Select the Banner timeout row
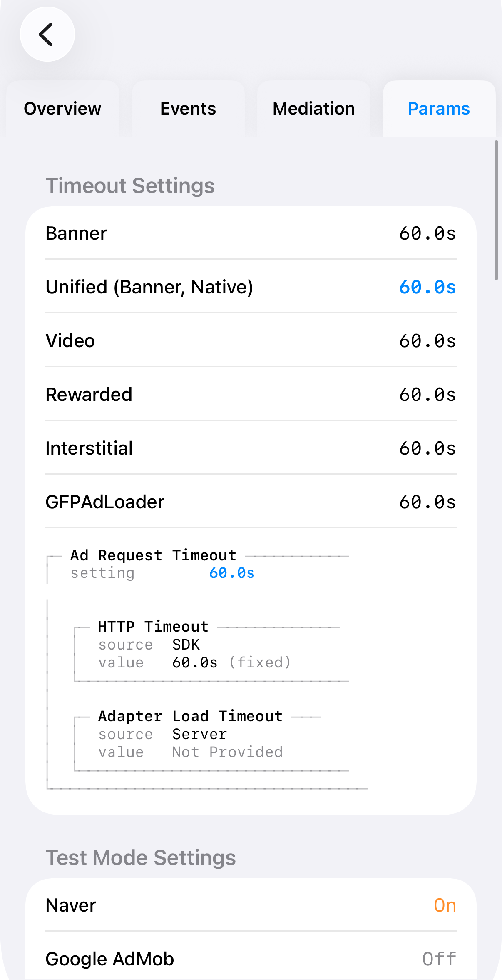Image resolution: width=502 pixels, height=980 pixels. [251, 233]
